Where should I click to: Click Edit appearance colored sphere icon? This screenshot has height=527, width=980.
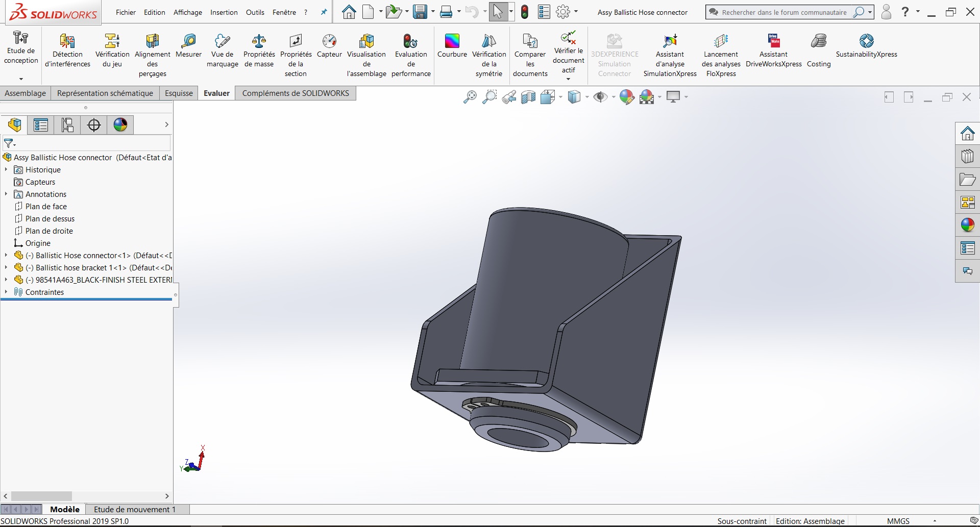click(x=627, y=96)
